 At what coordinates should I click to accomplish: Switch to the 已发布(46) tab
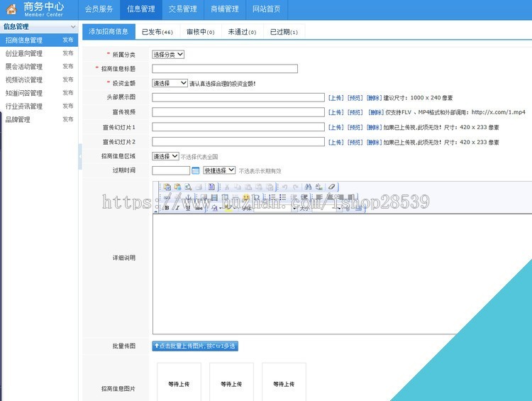[157, 32]
